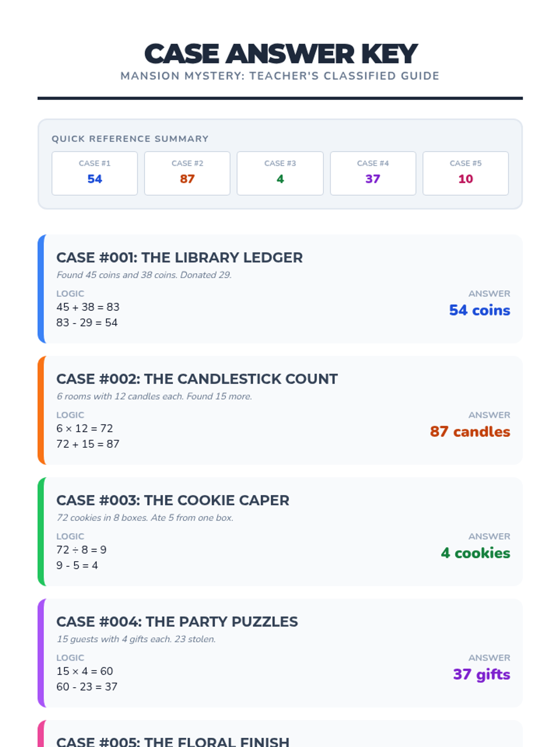The image size is (560, 747).
Task: Click the Case #4 summary card
Action: [x=373, y=173]
